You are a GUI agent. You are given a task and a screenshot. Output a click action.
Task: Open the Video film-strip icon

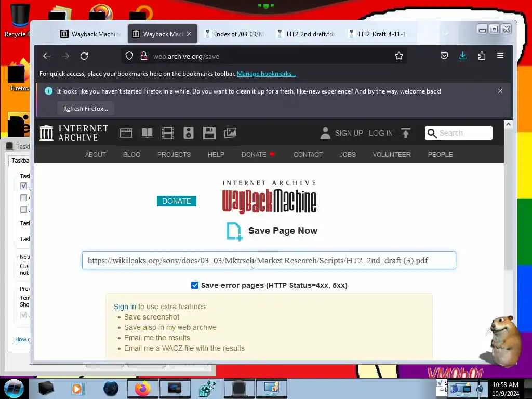pyautogui.click(x=168, y=132)
